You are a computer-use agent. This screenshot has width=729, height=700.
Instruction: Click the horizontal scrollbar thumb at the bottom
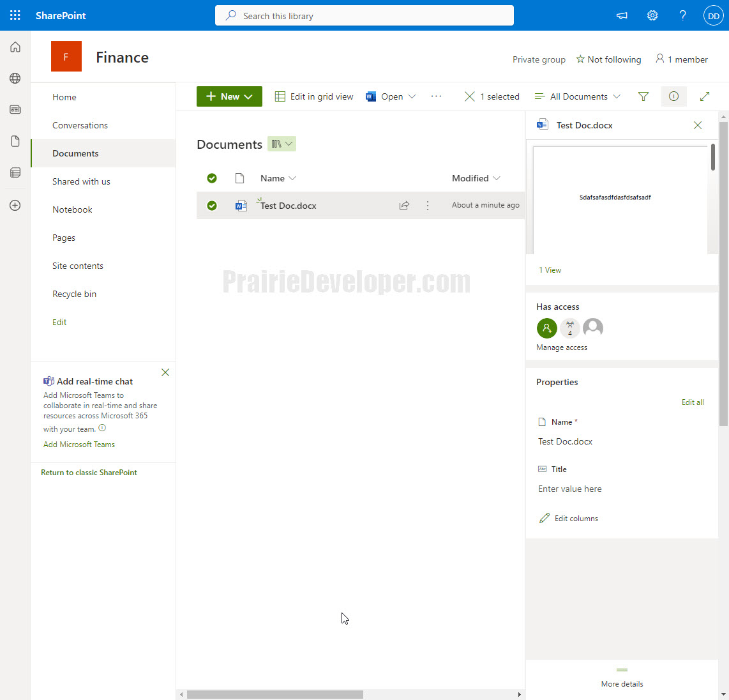click(274, 694)
